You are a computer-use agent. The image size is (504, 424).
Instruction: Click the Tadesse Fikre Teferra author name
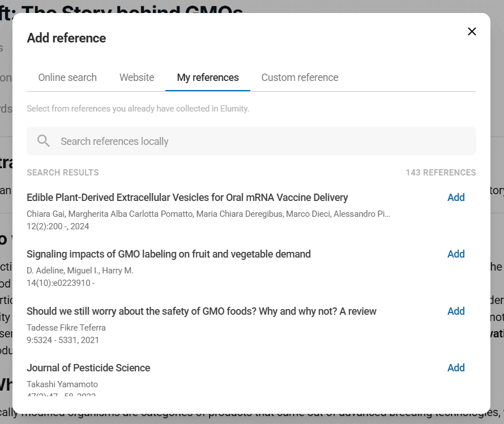(66, 328)
